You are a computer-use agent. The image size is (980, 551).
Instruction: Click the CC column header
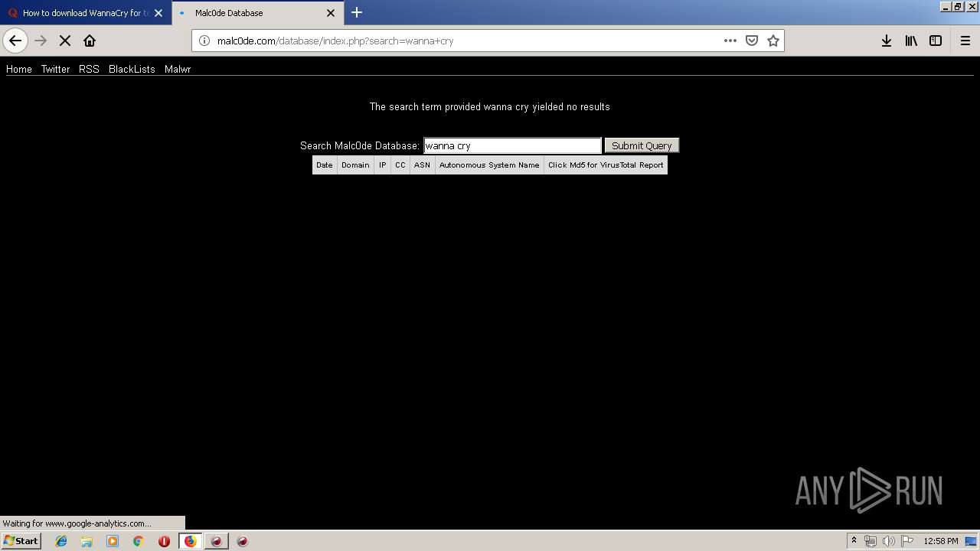click(x=400, y=165)
